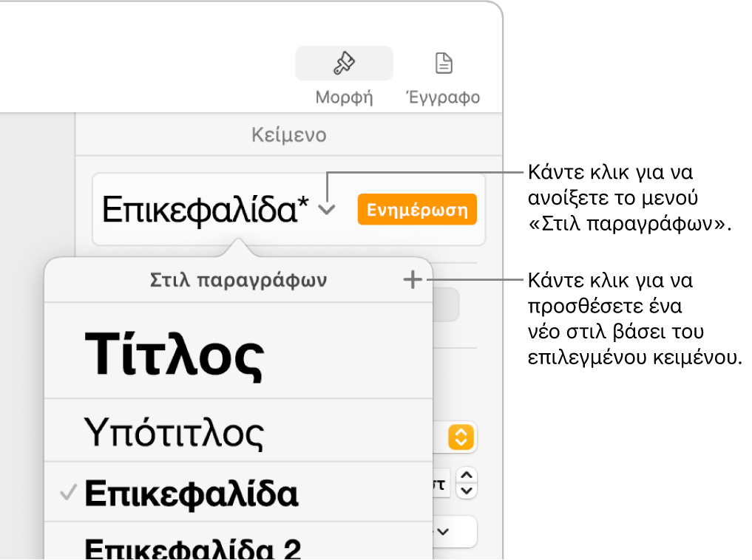
Task: Open the orange pop-up selector on the right
Action: click(x=460, y=438)
